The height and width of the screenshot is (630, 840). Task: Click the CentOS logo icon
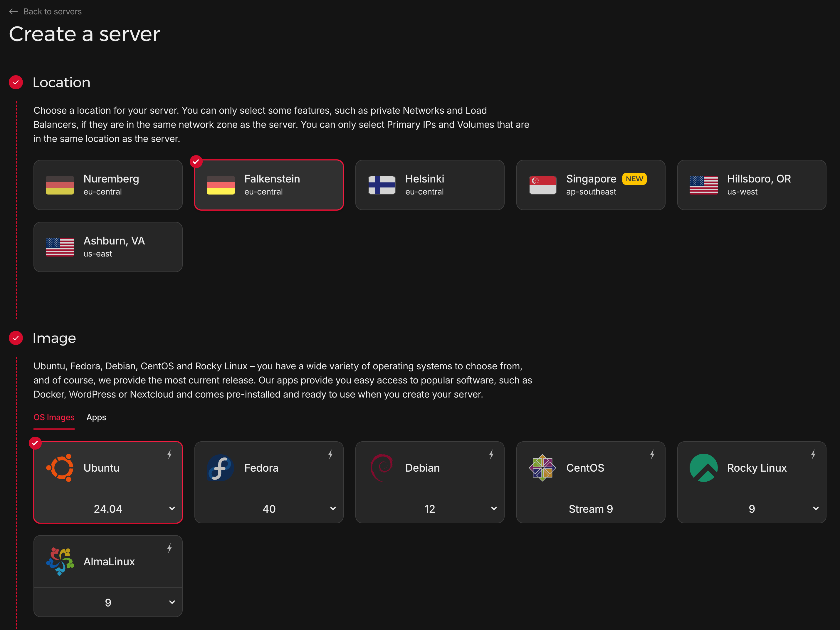543,468
